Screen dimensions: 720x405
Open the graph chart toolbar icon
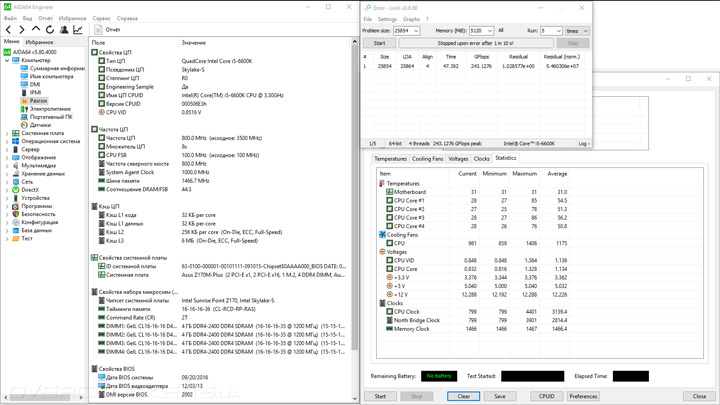pos(78,30)
